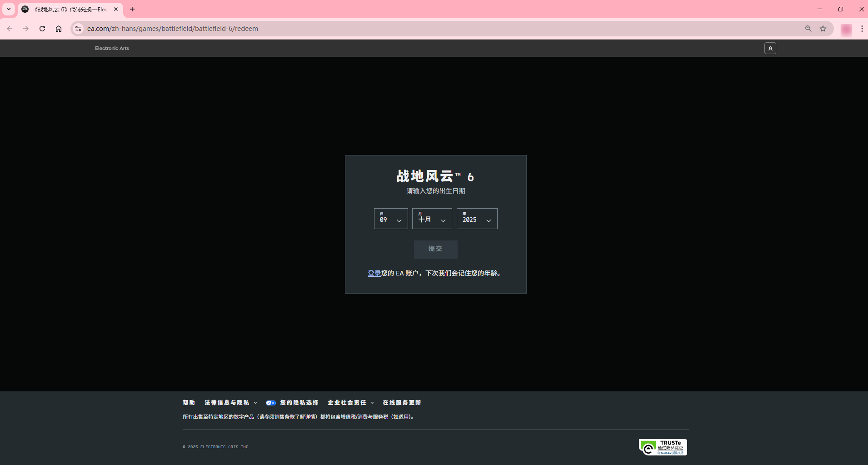Click the 登录 login link
This screenshot has height=465, width=868.
[x=374, y=273]
